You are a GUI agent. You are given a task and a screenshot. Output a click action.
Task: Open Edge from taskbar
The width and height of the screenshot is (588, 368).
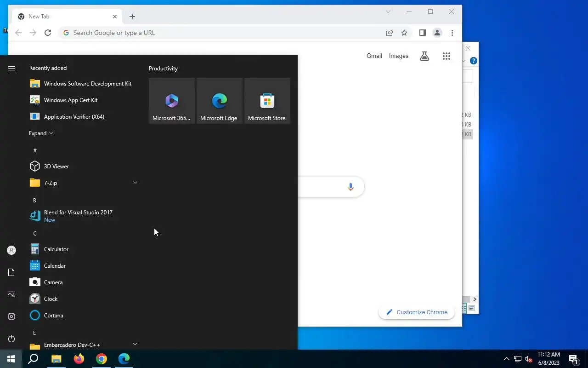pyautogui.click(x=124, y=359)
